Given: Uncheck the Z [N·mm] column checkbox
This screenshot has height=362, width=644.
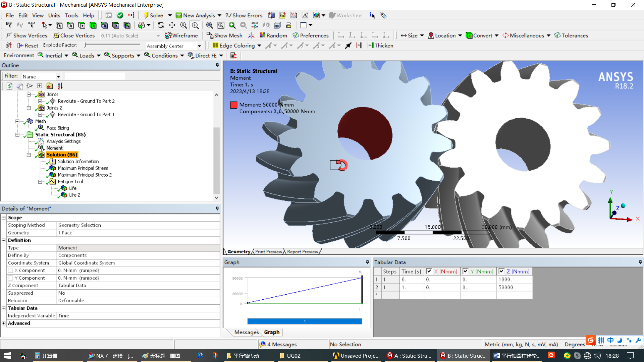Looking at the screenshot, I should (x=501, y=271).
